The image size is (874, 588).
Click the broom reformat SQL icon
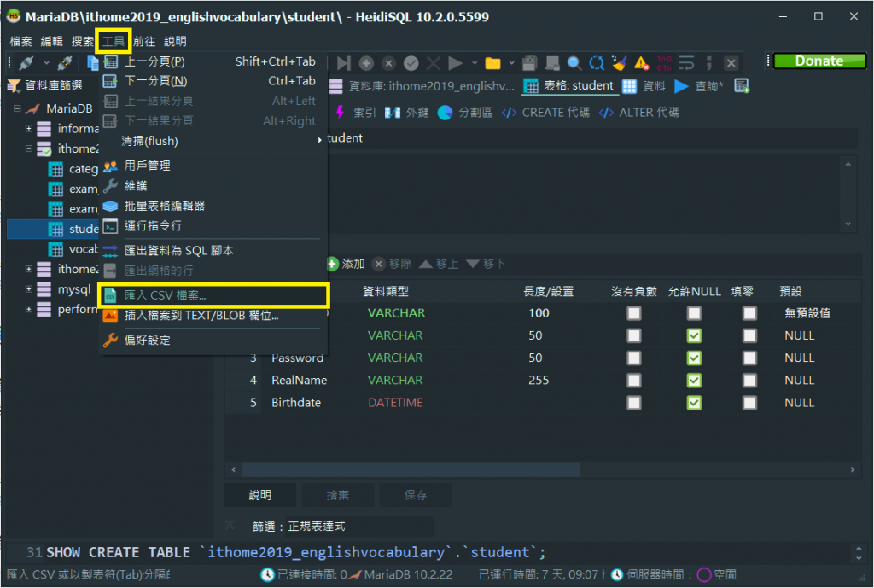pos(619,63)
